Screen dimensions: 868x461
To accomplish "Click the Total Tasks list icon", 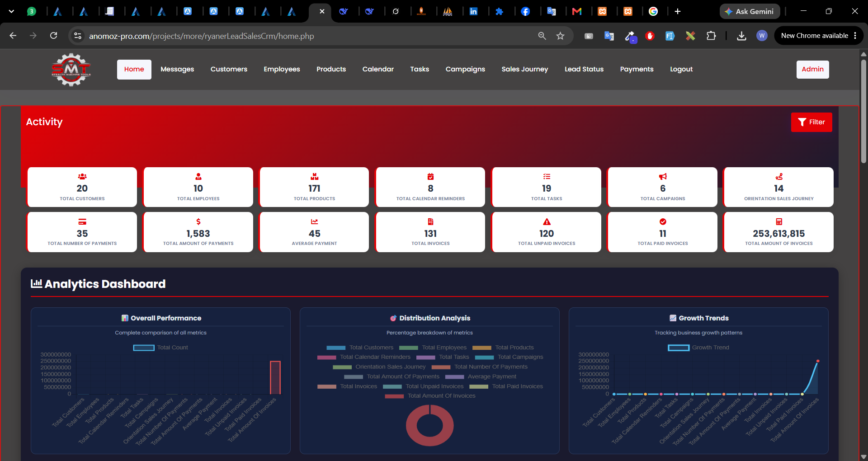I will click(547, 177).
